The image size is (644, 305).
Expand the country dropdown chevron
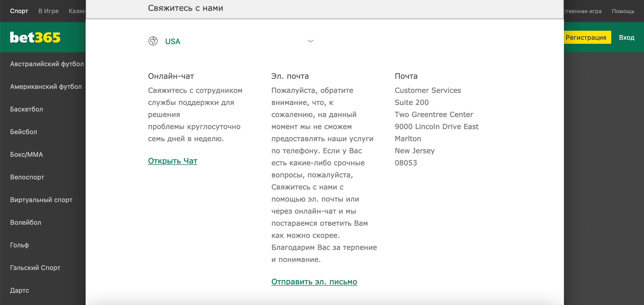click(x=311, y=41)
